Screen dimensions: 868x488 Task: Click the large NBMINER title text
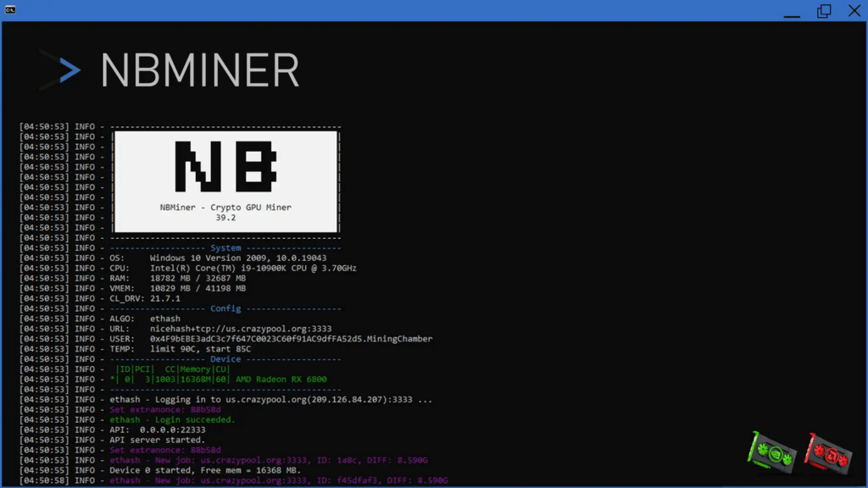pyautogui.click(x=200, y=70)
